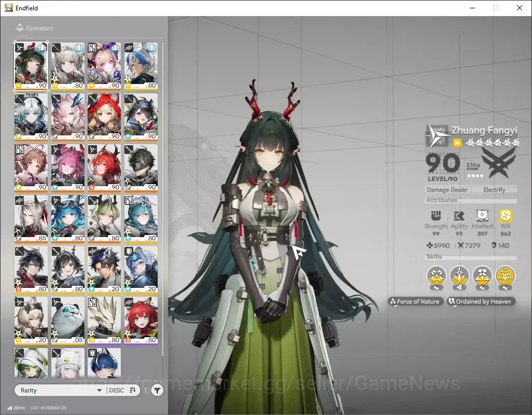Open the Rarity sort dropdown

pos(61,390)
